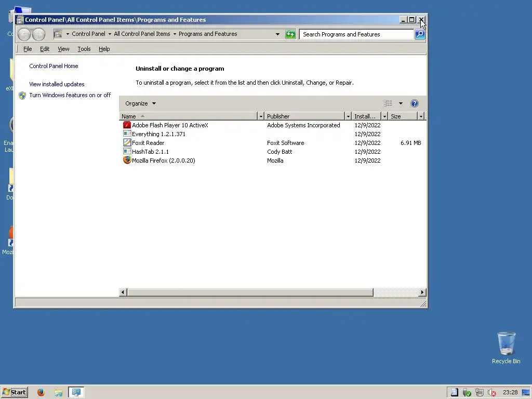This screenshot has height=399, width=532.
Task: Open the View menu
Action: pyautogui.click(x=63, y=49)
